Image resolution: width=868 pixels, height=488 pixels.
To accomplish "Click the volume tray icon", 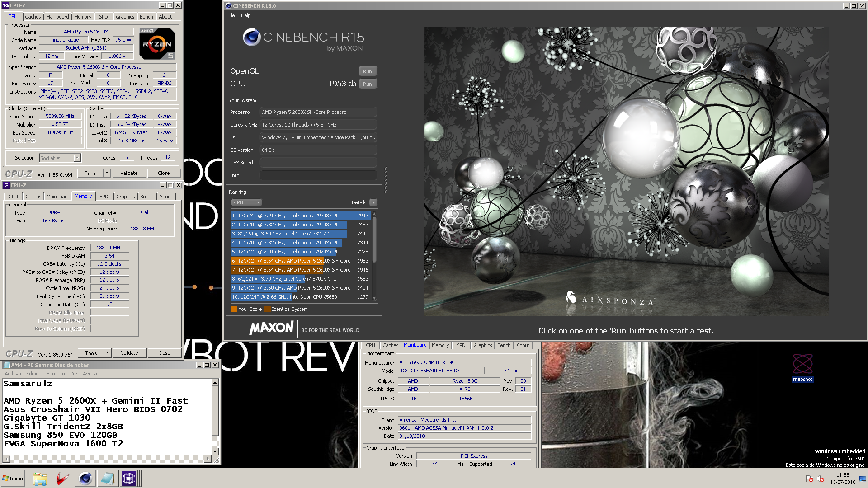I will click(821, 479).
